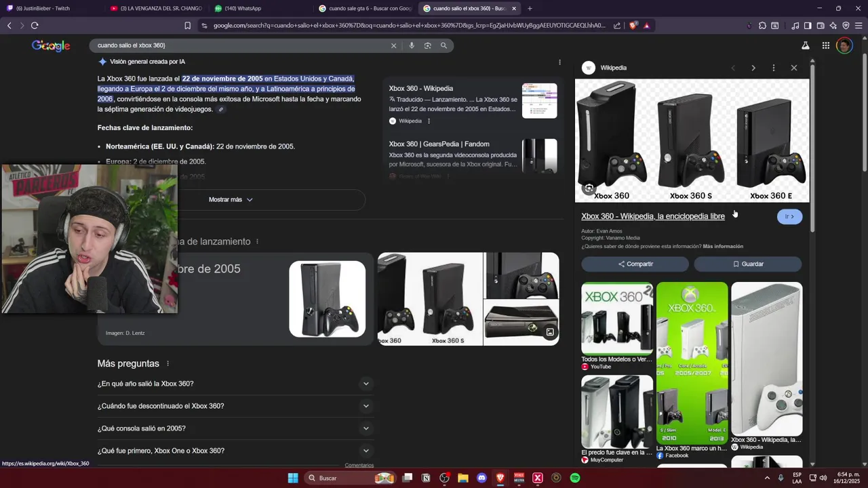Open Xbox 360 - Wikipedia, la enciclopedia libre link

coord(653,216)
